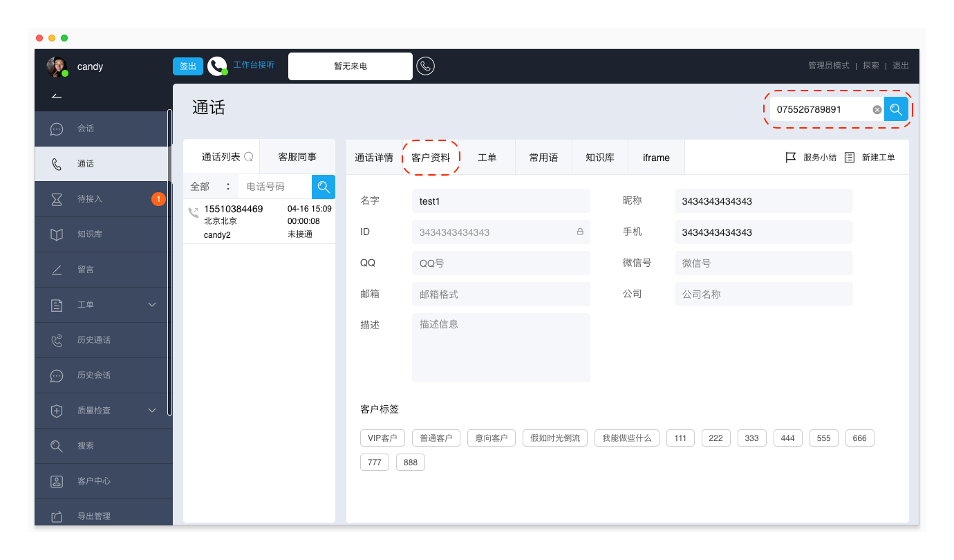Open 服务小结 with the flag icon
This screenshot has height=560, width=954.
[x=791, y=158]
